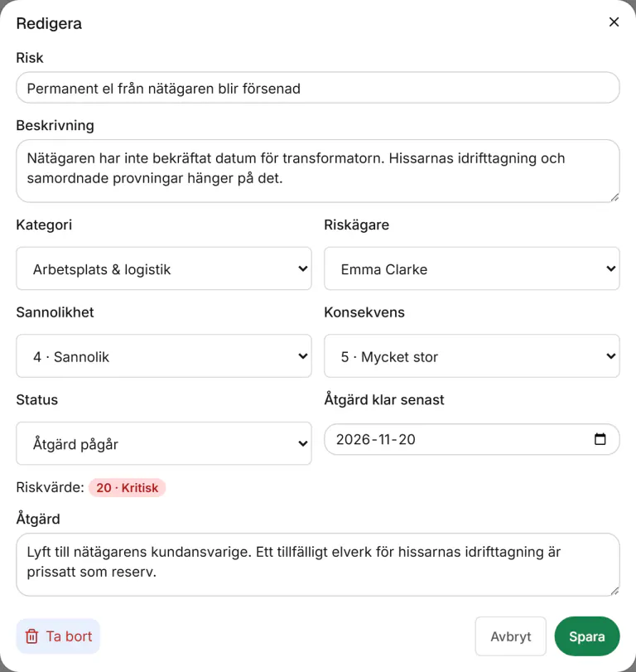
Task: Open the Konsekvens dropdown set to 5 · Mycket stor
Action: 471,356
